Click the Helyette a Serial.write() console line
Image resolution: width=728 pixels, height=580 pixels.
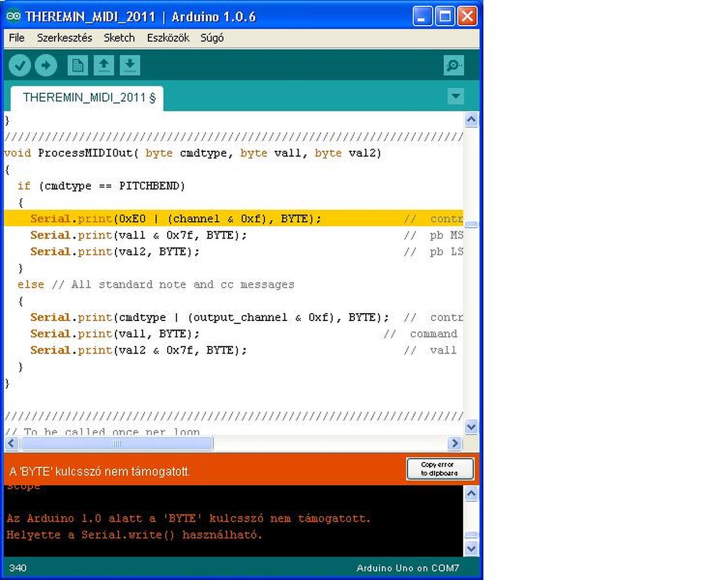tap(134, 535)
